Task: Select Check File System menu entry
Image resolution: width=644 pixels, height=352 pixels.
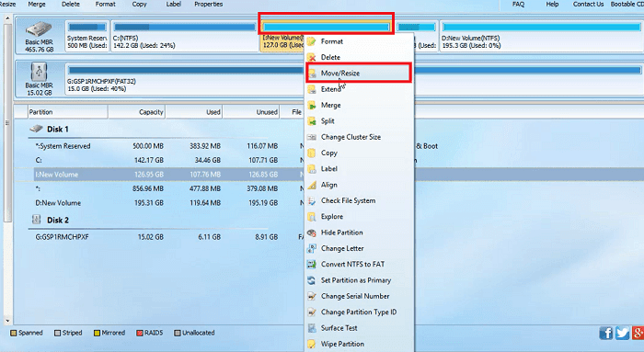Action: pos(349,200)
